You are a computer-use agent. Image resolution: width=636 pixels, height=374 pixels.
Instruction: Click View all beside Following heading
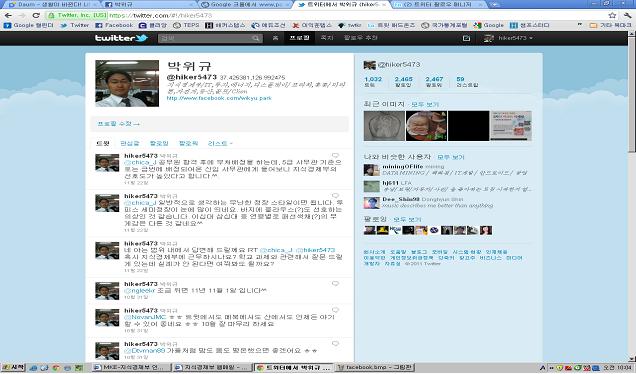[407, 219]
